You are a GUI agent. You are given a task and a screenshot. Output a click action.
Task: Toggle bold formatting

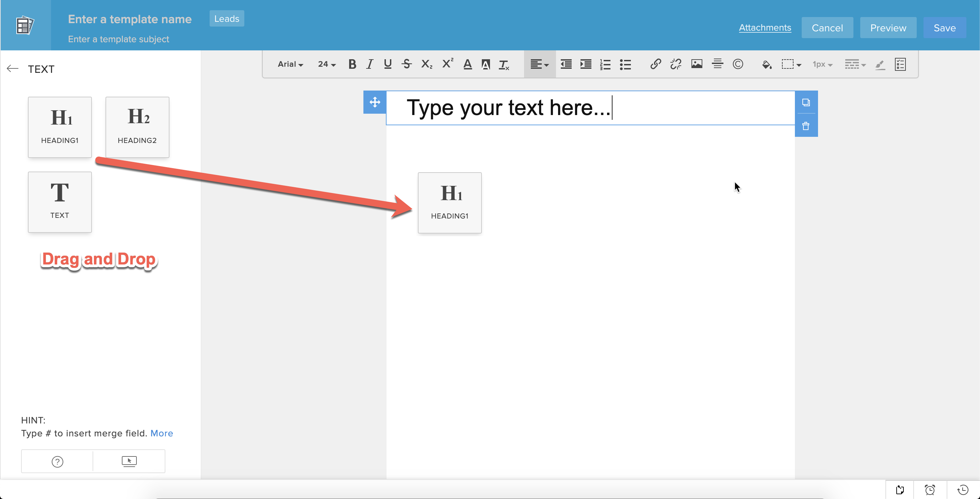click(x=352, y=64)
